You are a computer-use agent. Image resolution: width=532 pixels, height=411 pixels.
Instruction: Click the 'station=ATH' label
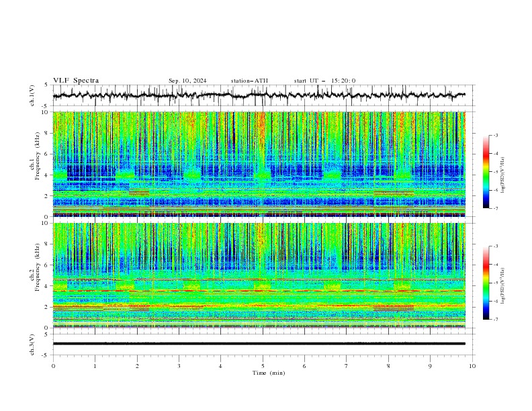pos(249,81)
